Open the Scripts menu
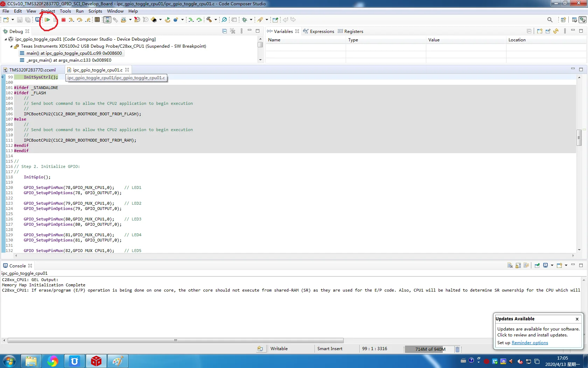This screenshot has width=588, height=368. tap(95, 11)
